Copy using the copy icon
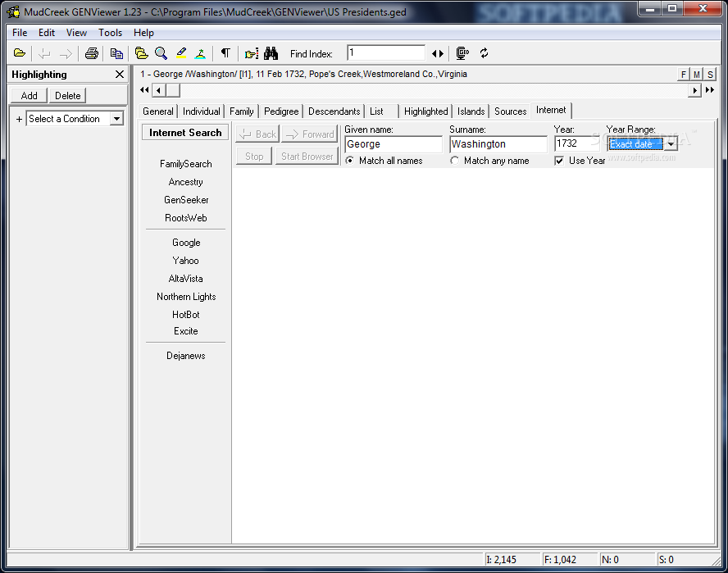This screenshot has width=728, height=573. [116, 53]
